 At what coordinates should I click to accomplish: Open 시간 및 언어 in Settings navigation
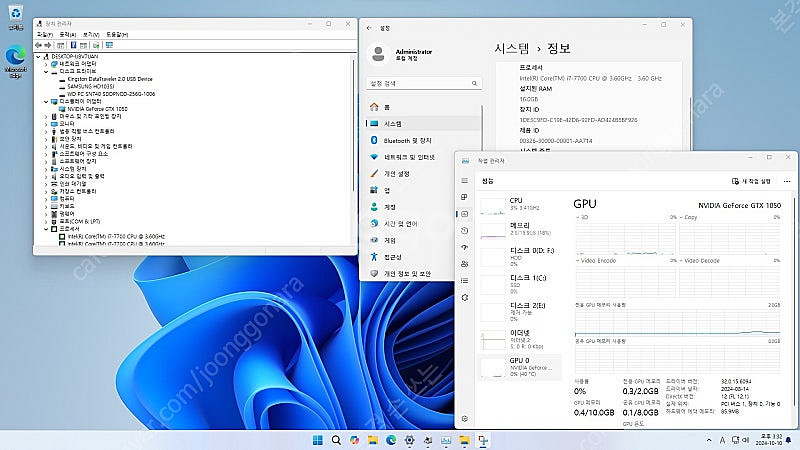(x=424, y=223)
